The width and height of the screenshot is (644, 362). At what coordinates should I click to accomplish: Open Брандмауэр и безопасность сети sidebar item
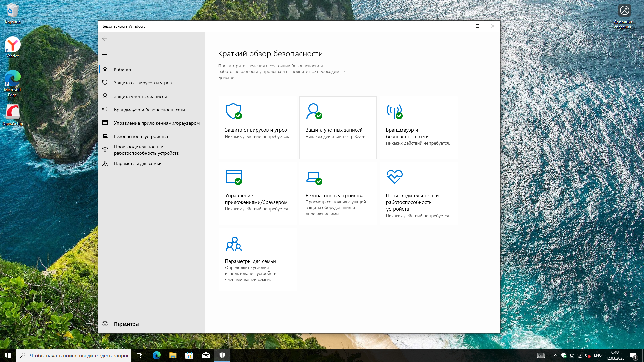click(x=149, y=110)
